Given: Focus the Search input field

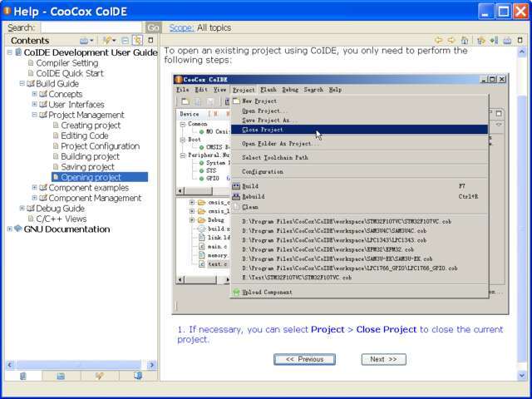Looking at the screenshot, I should [x=91, y=27].
